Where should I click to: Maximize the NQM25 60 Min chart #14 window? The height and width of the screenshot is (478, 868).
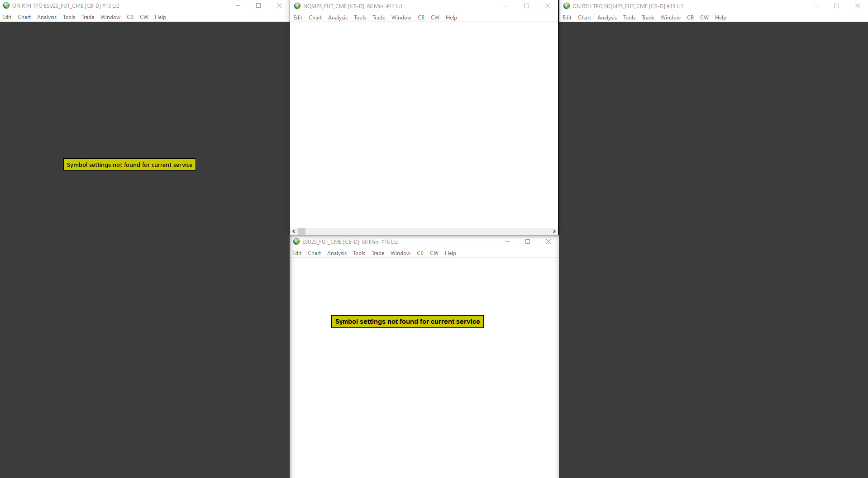(527, 6)
